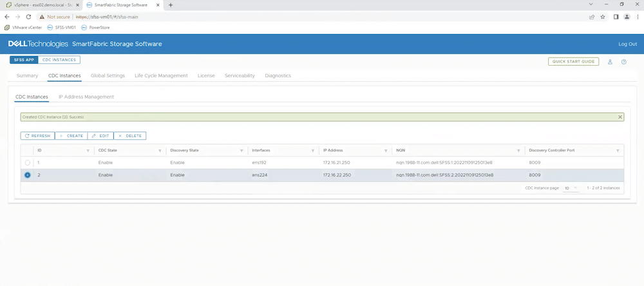This screenshot has height=286, width=644.
Task: Click the browser forward arrow
Action: click(x=17, y=17)
